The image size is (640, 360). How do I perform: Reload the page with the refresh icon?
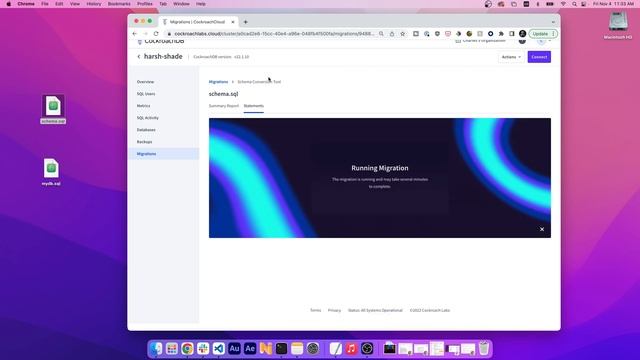click(x=156, y=34)
